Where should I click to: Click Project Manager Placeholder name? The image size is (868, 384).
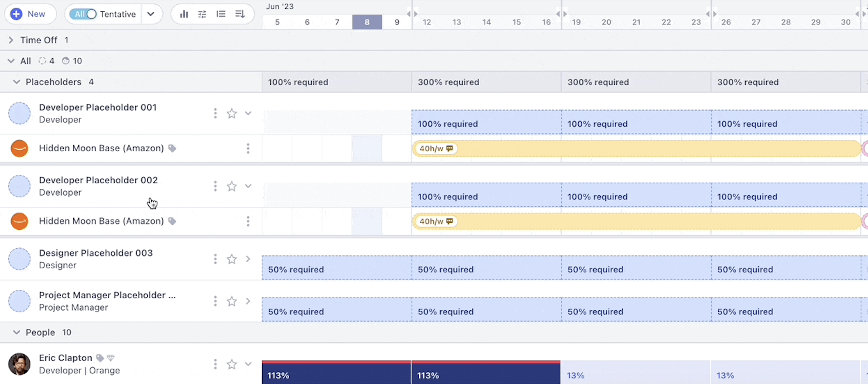[107, 295]
